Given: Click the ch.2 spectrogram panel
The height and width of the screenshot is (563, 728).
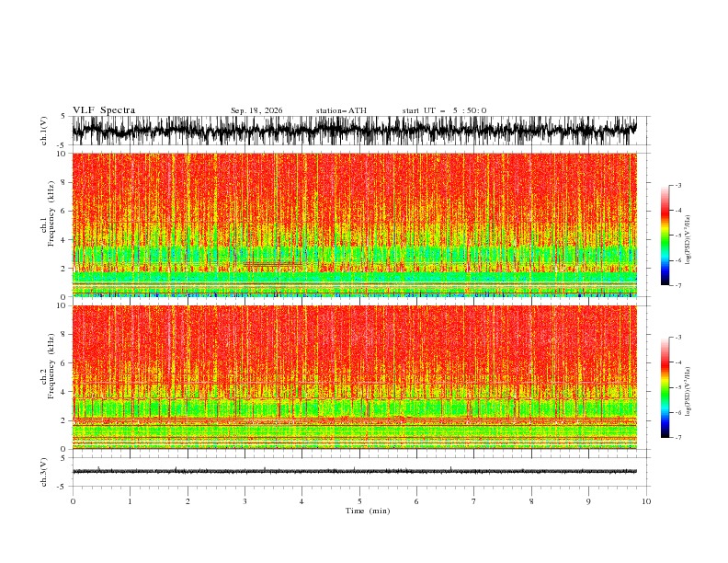Looking at the screenshot, I should (355, 377).
